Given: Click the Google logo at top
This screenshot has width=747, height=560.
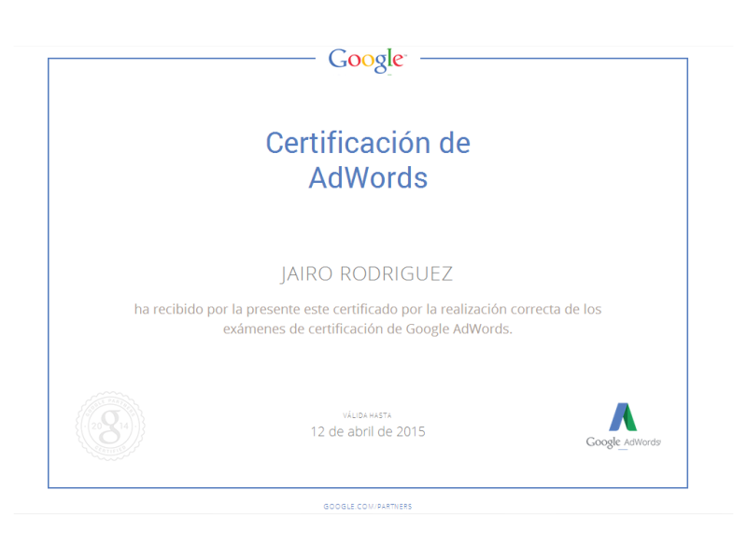Looking at the screenshot, I should (367, 61).
